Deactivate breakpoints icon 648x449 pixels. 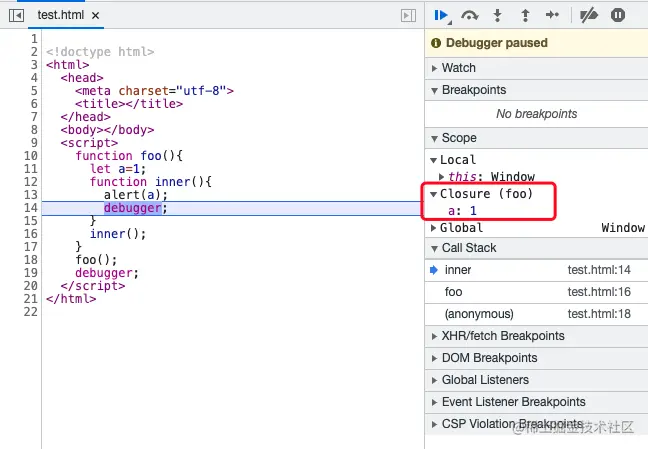[589, 16]
